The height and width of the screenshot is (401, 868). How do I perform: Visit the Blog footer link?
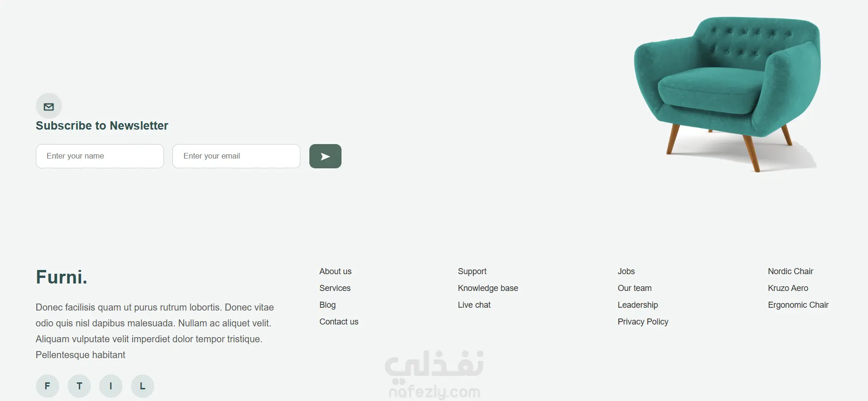point(328,305)
